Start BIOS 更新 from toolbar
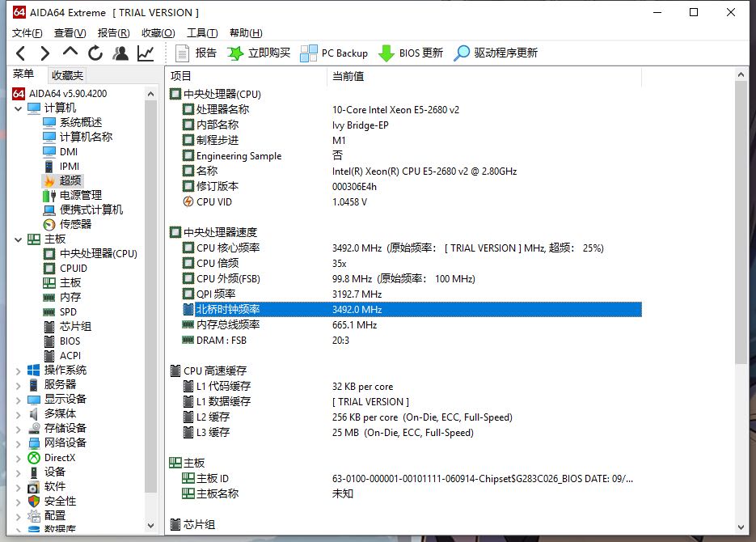756x542 pixels. point(410,53)
